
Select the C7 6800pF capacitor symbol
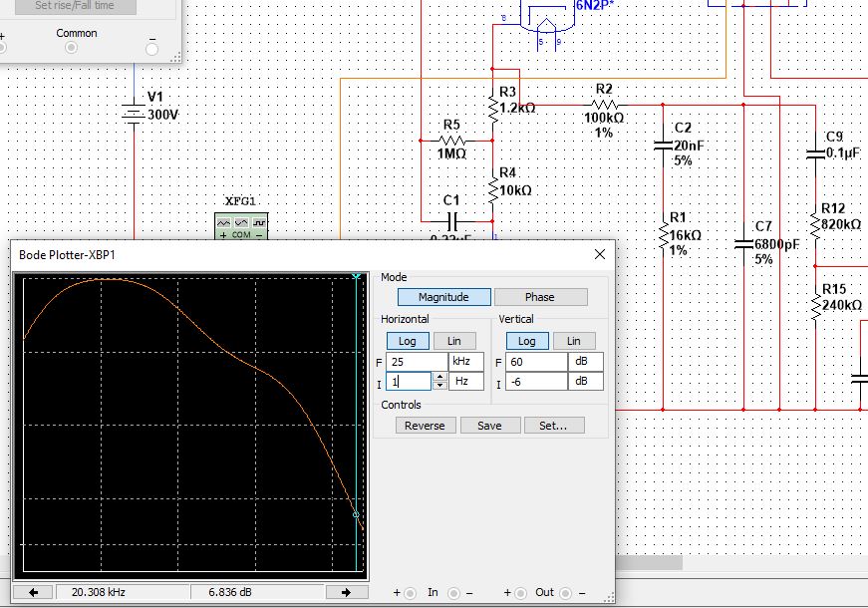click(x=743, y=244)
